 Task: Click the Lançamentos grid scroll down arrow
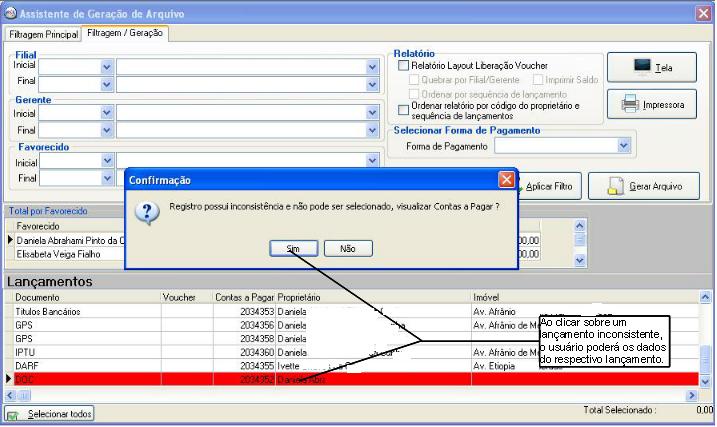click(705, 381)
